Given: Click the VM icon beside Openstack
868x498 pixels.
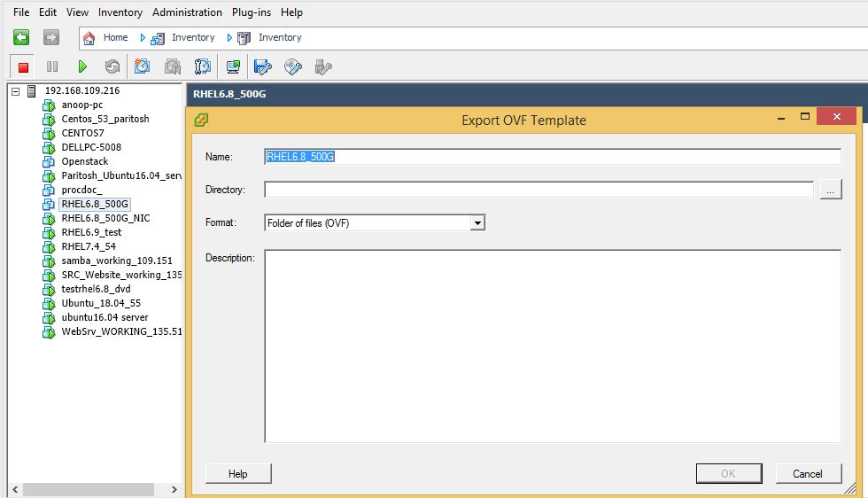Looking at the screenshot, I should click(x=49, y=162).
